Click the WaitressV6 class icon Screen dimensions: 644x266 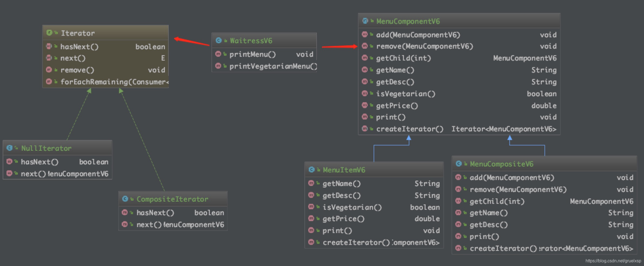point(218,40)
